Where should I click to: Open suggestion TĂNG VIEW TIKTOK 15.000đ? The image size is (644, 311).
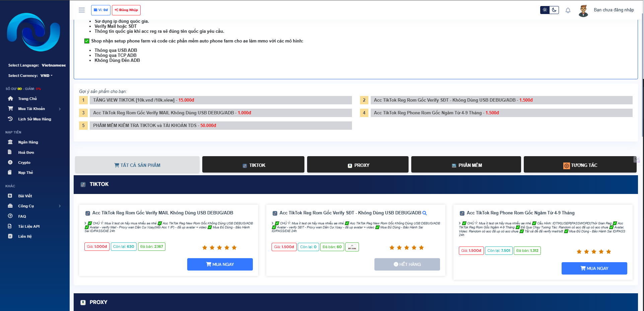221,100
